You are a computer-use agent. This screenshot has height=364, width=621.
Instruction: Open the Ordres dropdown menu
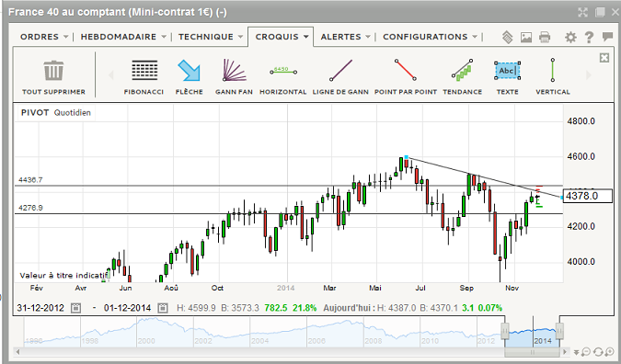click(44, 37)
